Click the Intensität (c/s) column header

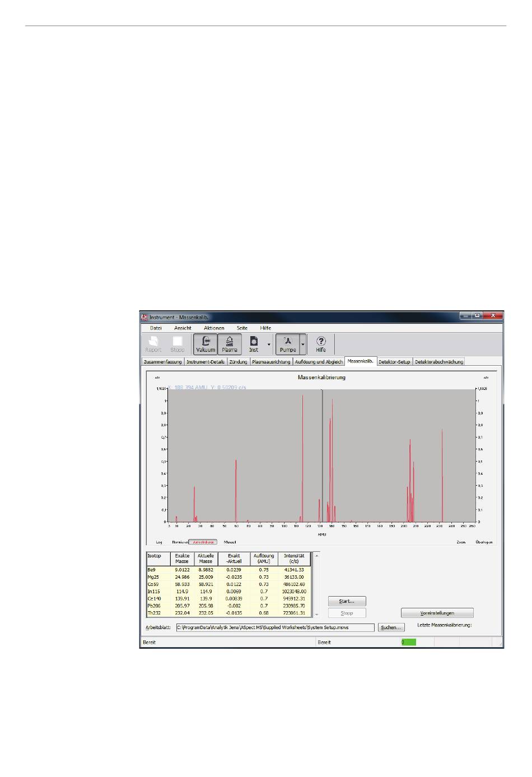[294, 559]
